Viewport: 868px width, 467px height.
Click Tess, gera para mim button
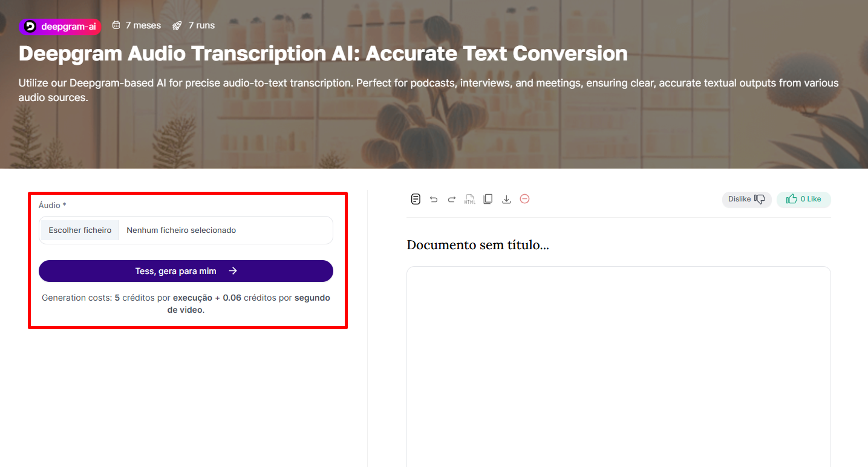[186, 271]
